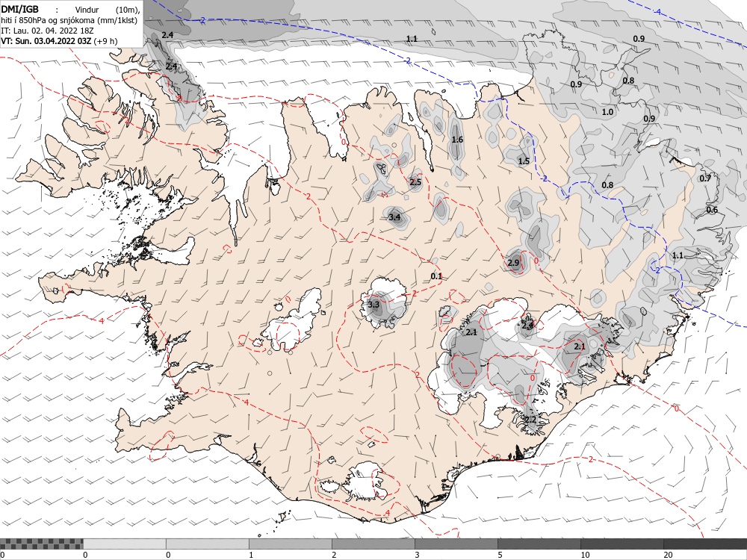Screen dimensions: 747x560
Task: Click the 2.5 snowfall value
Action: coord(415,182)
